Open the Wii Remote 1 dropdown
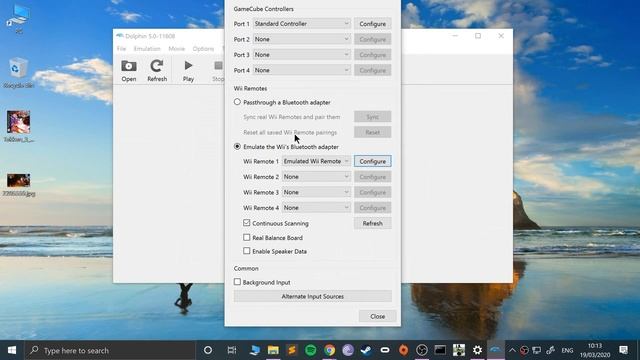 [x=316, y=161]
